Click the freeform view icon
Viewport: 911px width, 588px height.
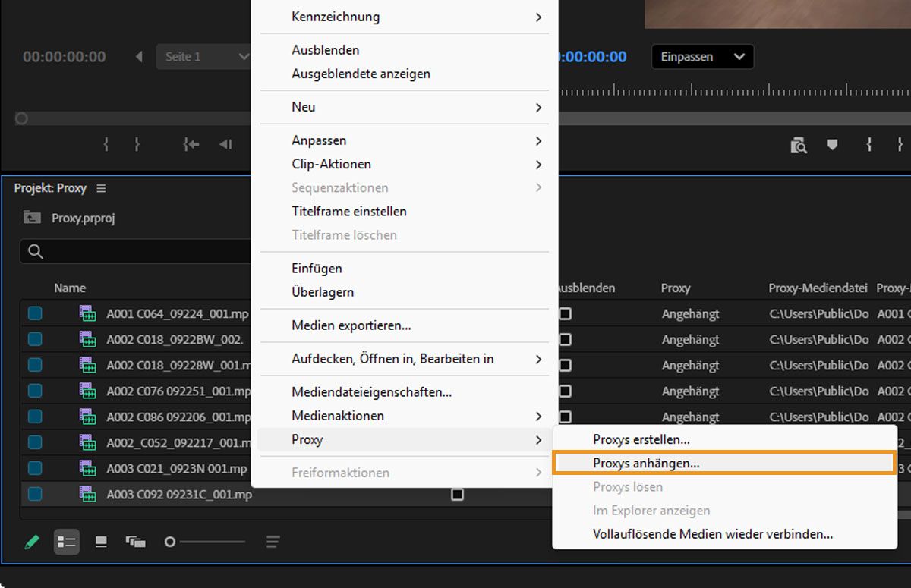[x=135, y=541]
